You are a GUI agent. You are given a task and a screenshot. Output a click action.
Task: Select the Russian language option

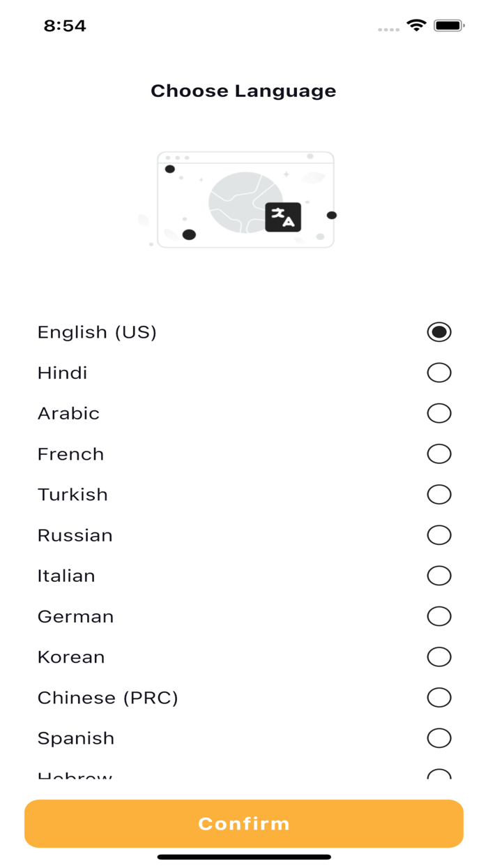tap(439, 534)
